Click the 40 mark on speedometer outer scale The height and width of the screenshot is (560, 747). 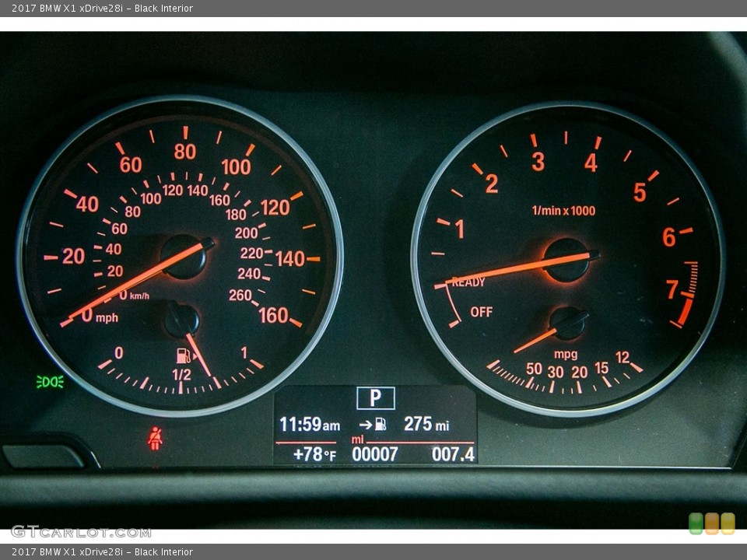click(87, 205)
